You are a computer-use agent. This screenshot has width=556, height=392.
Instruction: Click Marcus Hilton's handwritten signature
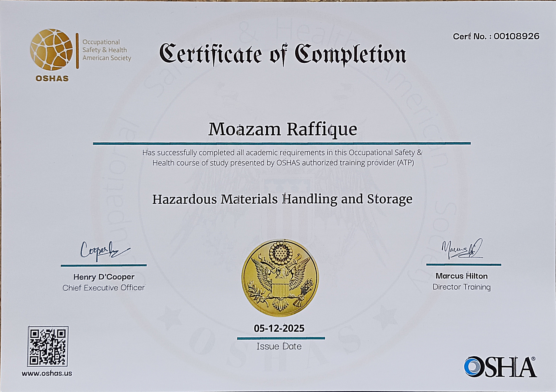tap(462, 249)
